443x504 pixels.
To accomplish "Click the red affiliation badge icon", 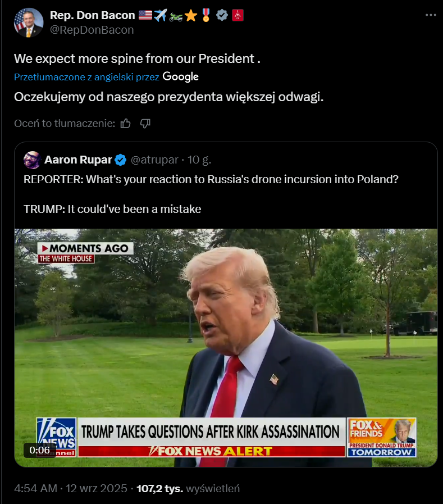I will (238, 15).
